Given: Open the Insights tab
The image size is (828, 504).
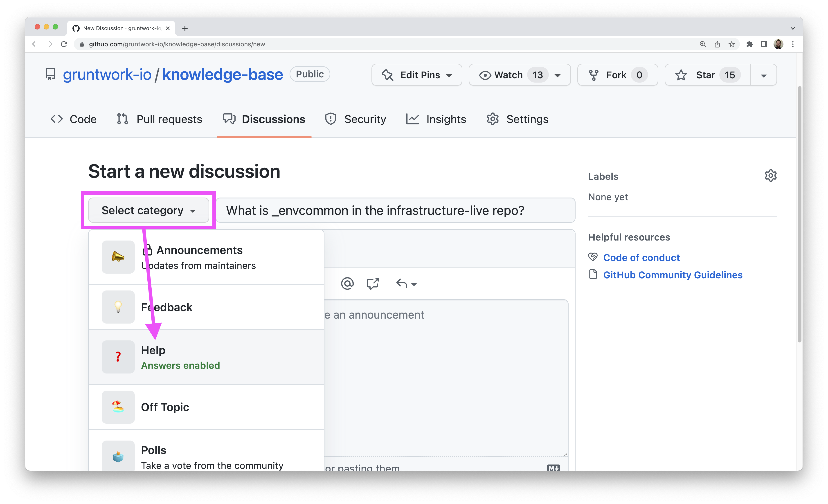Looking at the screenshot, I should tap(436, 119).
